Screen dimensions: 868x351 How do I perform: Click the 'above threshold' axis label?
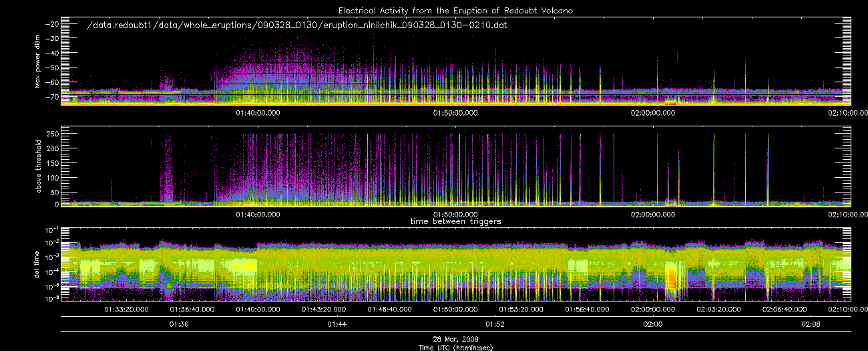tap(38, 166)
